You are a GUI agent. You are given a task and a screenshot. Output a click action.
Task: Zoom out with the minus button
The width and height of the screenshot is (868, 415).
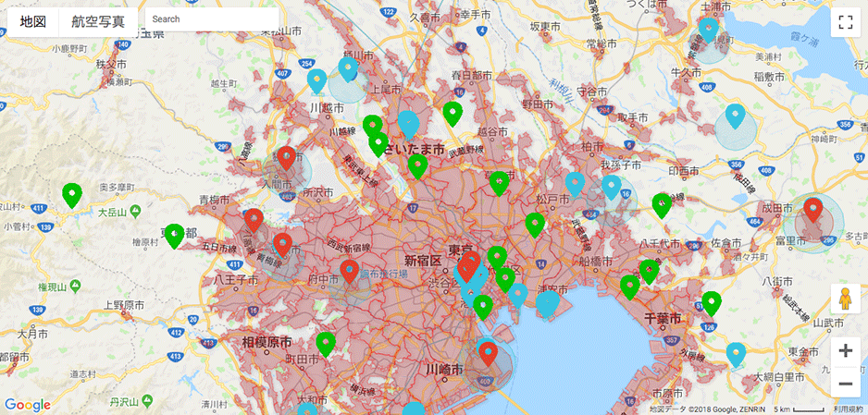(845, 383)
